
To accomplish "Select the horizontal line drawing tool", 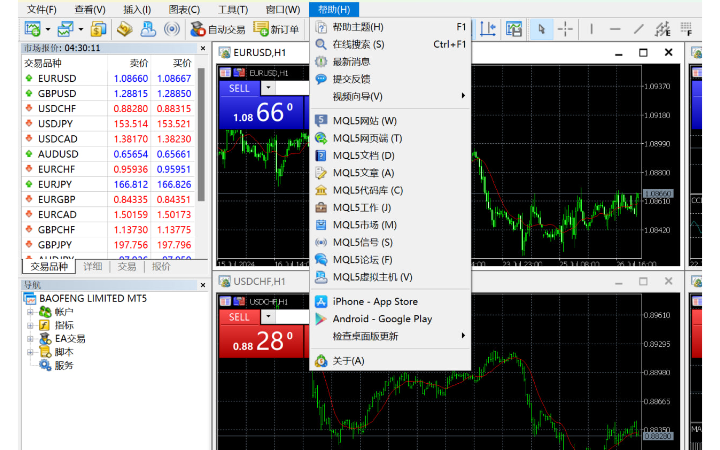I will click(x=615, y=29).
